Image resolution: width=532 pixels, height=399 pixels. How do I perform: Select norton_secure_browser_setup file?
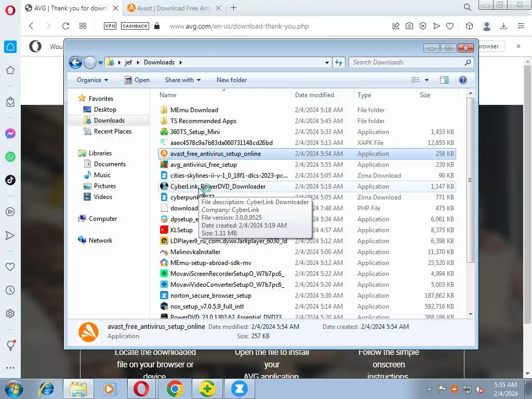click(307, 296)
